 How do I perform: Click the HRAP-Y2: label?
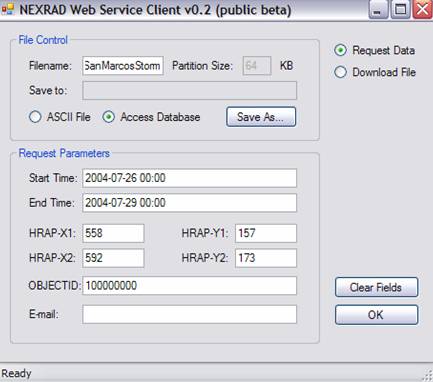(x=205, y=258)
